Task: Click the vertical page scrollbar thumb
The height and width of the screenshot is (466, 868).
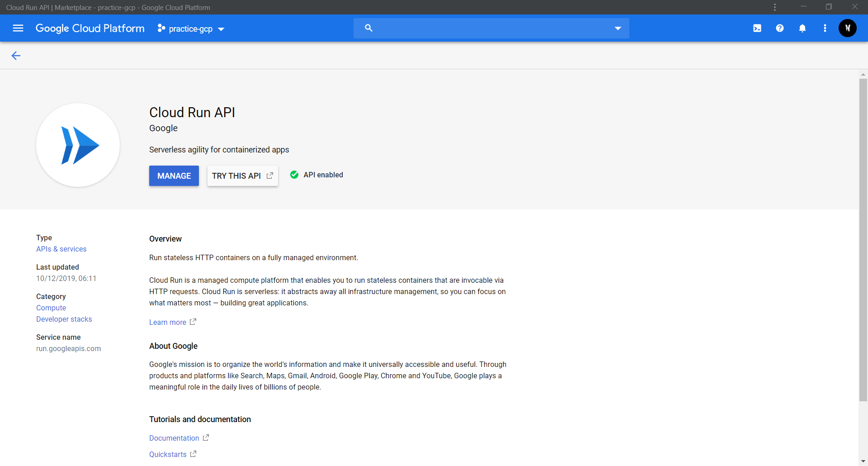Action: pos(863,240)
